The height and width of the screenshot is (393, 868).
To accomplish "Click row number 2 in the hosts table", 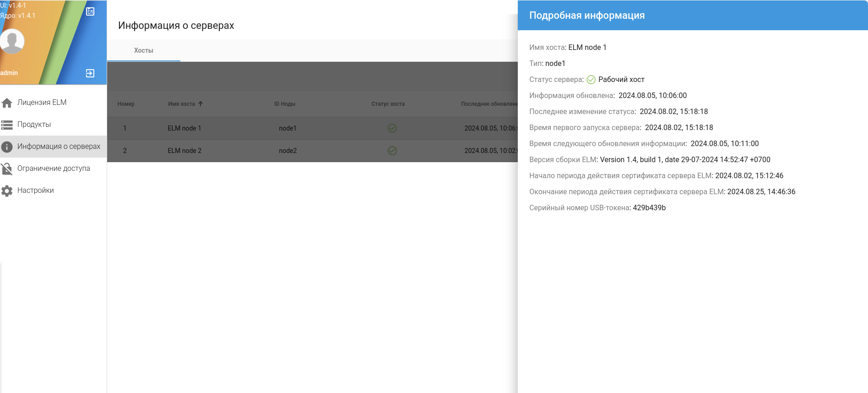I will (x=125, y=151).
